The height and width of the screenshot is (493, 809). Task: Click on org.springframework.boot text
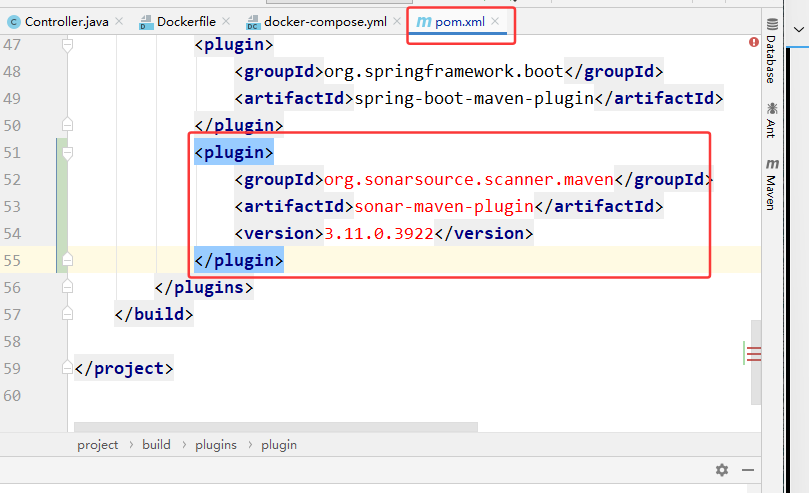coord(444,71)
